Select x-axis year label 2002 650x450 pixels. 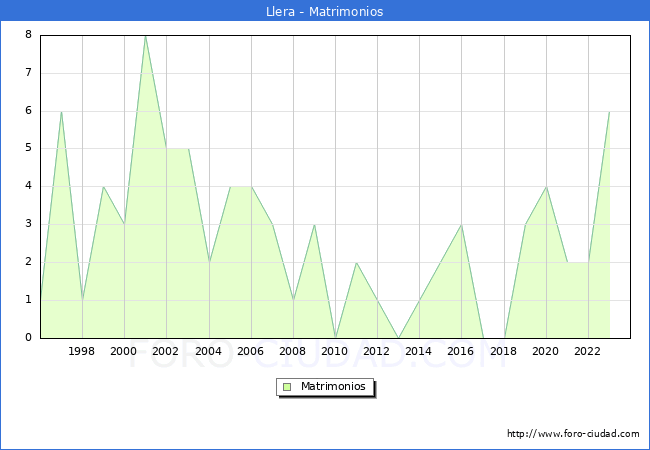point(165,351)
